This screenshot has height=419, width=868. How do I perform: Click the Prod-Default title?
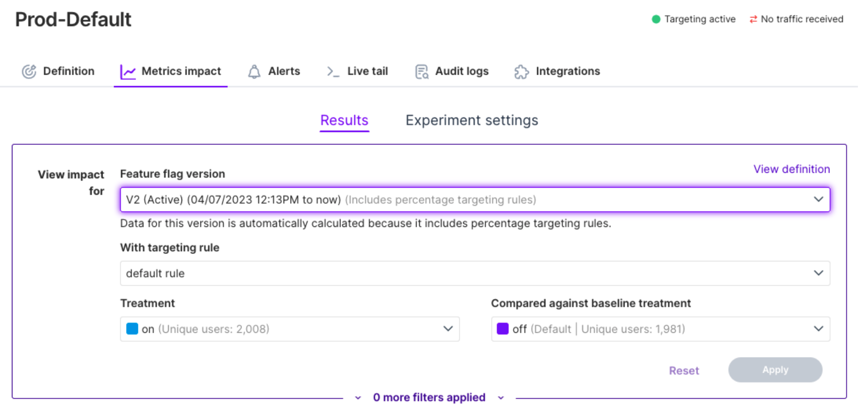(x=73, y=20)
